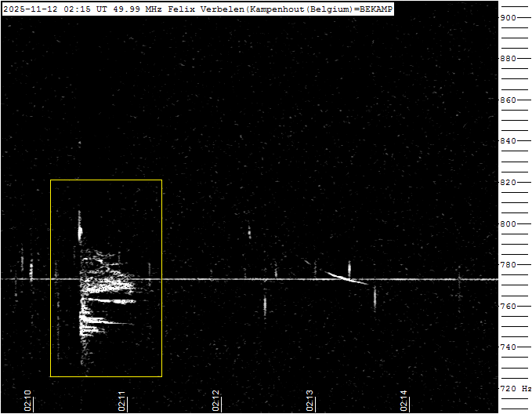Select the 800 frequency scale label
This screenshot has width=532, height=414.
(x=508, y=223)
